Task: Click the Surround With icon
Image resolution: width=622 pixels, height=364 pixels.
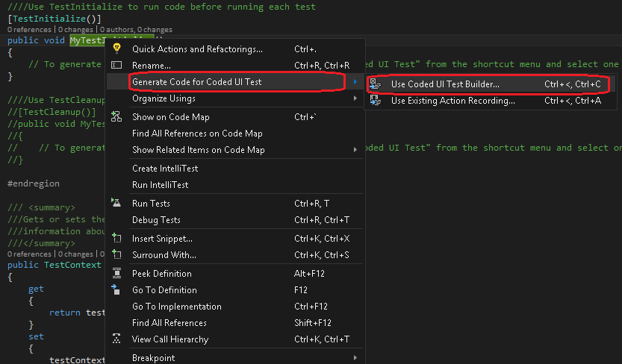Action: 116,255
